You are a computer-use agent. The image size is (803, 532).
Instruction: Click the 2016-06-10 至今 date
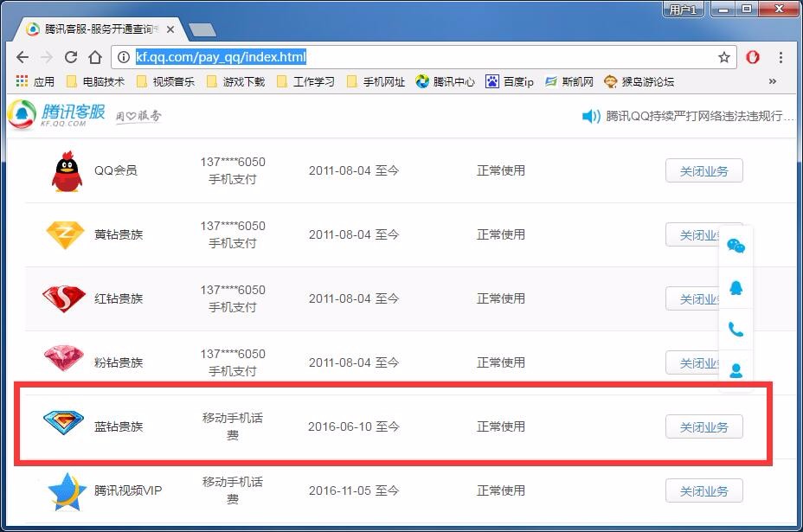pos(353,426)
